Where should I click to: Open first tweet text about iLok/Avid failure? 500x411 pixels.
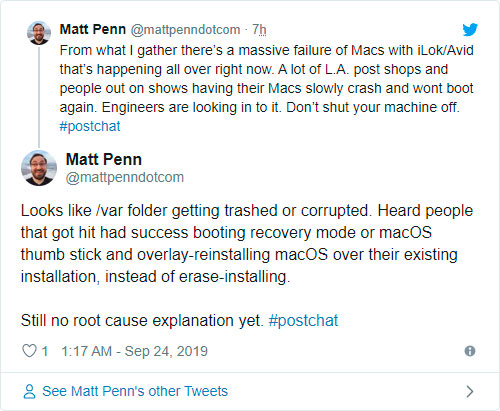click(266, 79)
